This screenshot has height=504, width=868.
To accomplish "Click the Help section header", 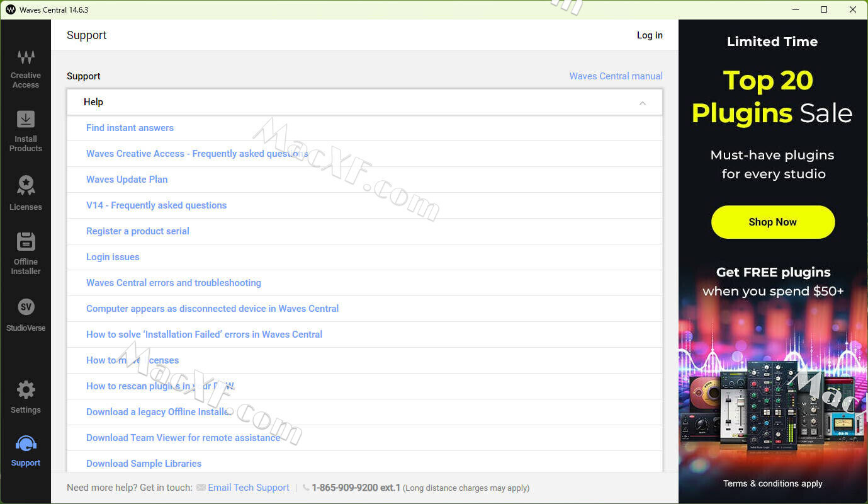I will click(364, 102).
